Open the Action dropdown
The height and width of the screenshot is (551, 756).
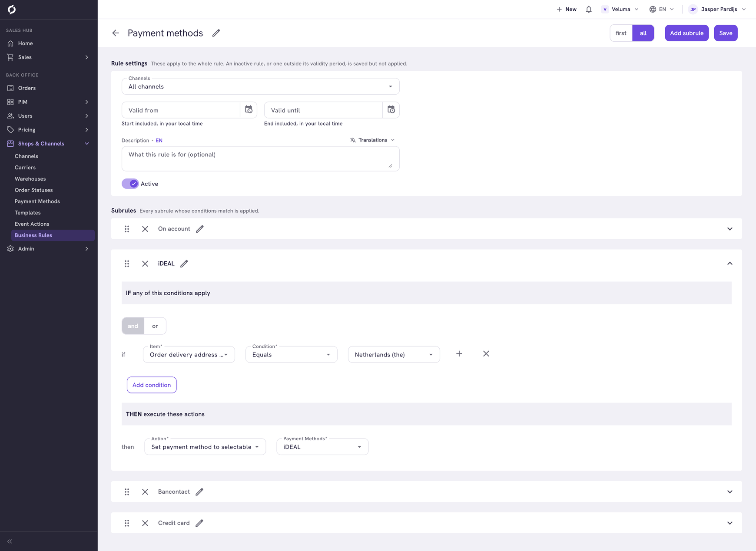[x=205, y=447]
